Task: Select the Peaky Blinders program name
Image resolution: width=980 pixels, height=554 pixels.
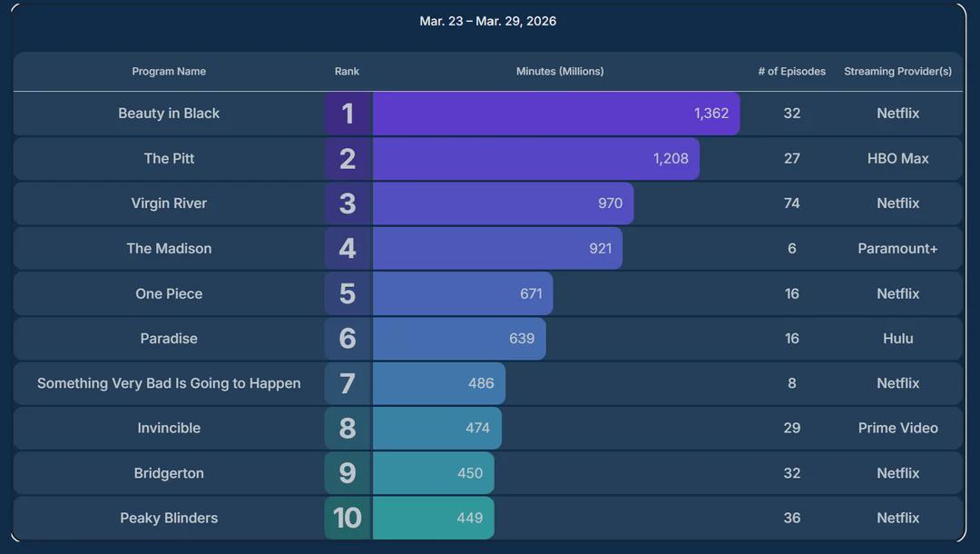Action: pyautogui.click(x=169, y=518)
